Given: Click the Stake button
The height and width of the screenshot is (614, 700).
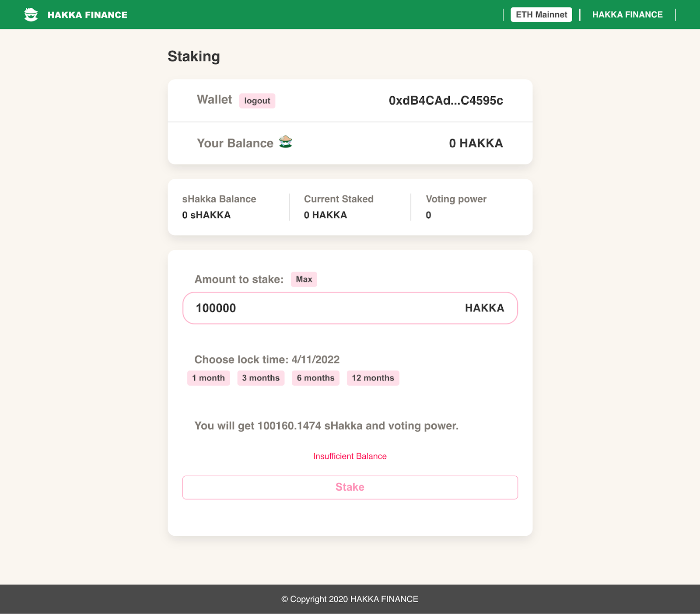Looking at the screenshot, I should [x=350, y=487].
